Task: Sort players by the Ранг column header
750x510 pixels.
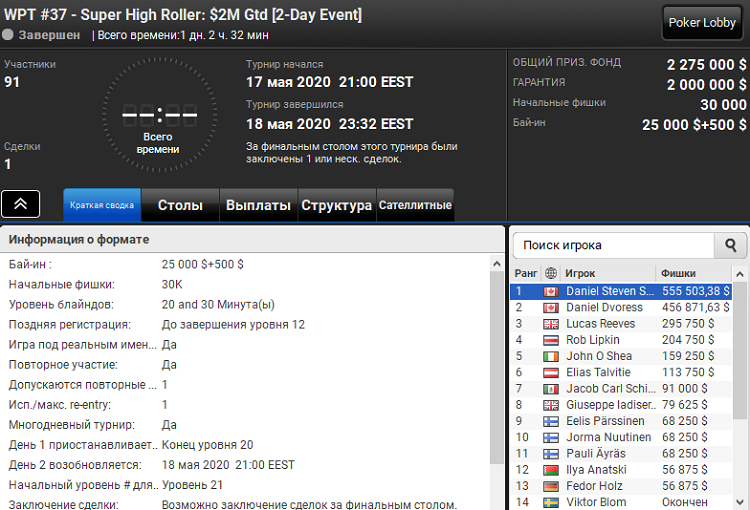Action: click(x=526, y=273)
